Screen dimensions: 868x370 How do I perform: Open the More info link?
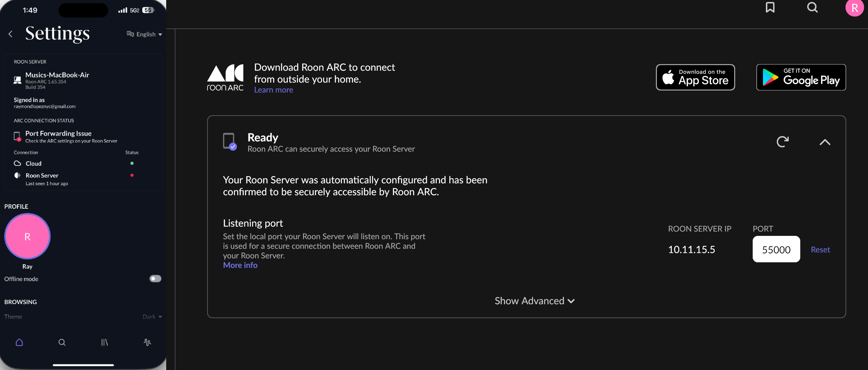(x=240, y=265)
